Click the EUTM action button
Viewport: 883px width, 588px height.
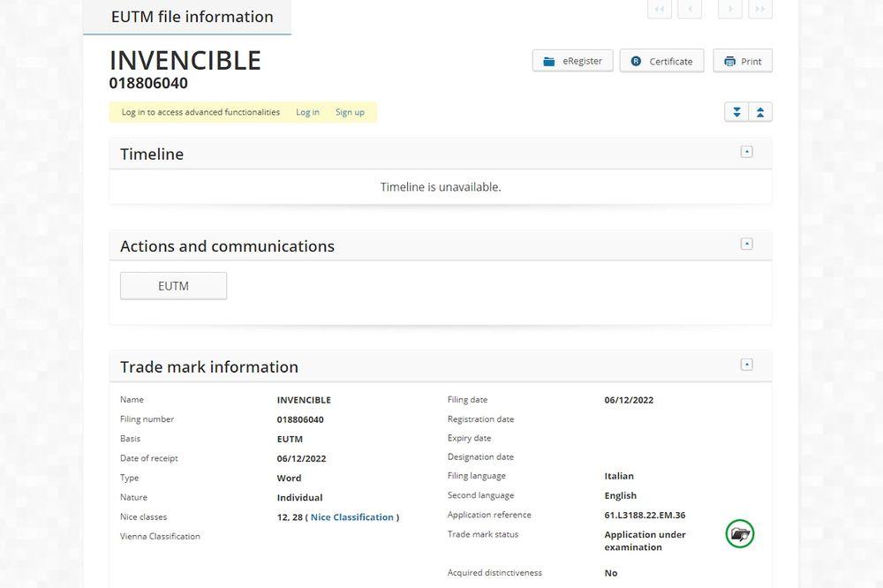(173, 286)
